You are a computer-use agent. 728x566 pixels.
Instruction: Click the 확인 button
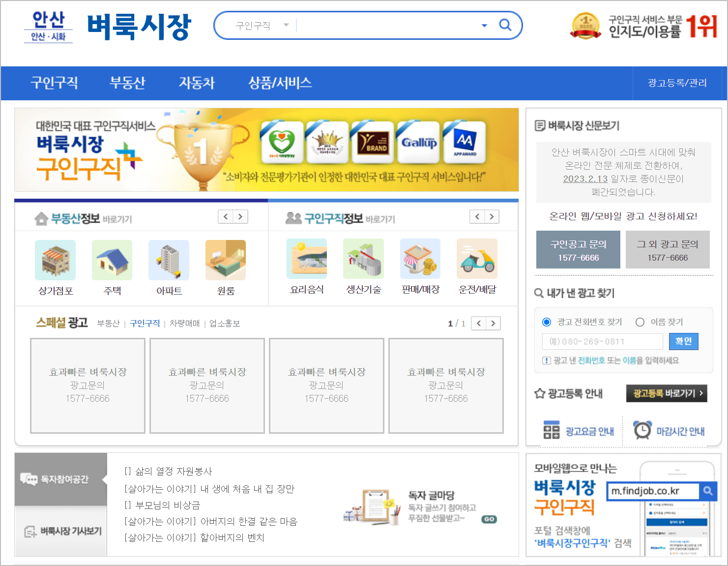683,341
